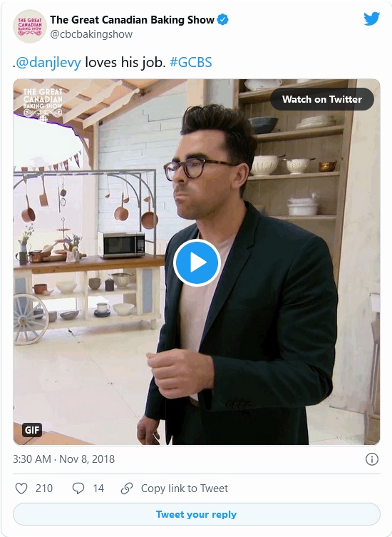Open the tweet info circle icon
This screenshot has height=537, width=392.
pyautogui.click(x=372, y=459)
